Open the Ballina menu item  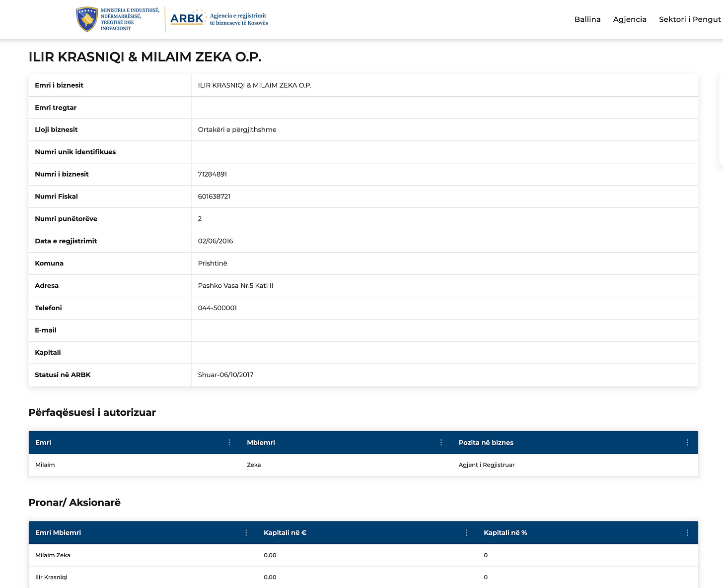pyautogui.click(x=587, y=19)
